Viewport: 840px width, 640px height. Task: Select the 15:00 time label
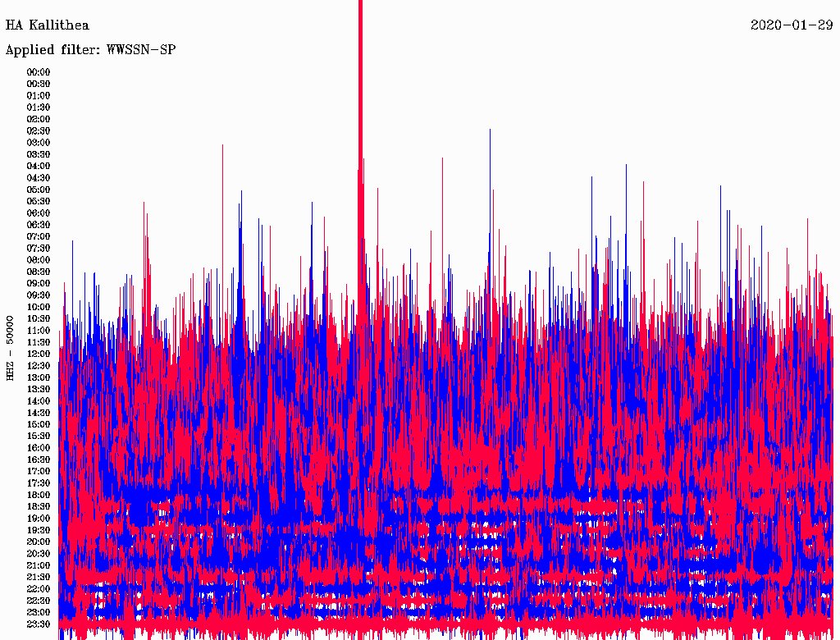coord(39,424)
